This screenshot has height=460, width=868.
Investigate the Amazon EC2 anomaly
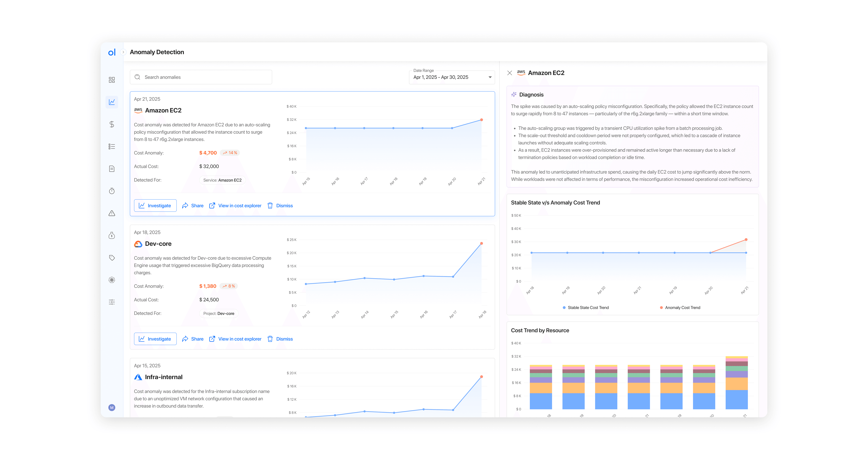(155, 206)
